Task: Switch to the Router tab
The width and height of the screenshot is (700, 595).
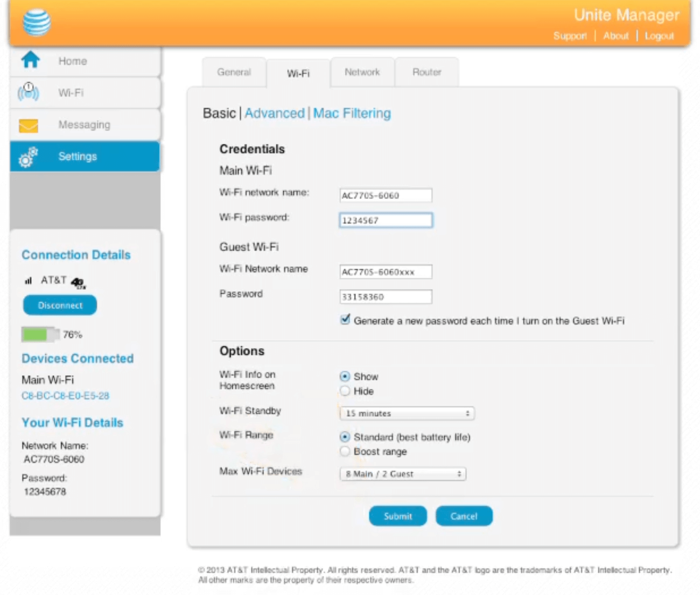Action: point(427,72)
